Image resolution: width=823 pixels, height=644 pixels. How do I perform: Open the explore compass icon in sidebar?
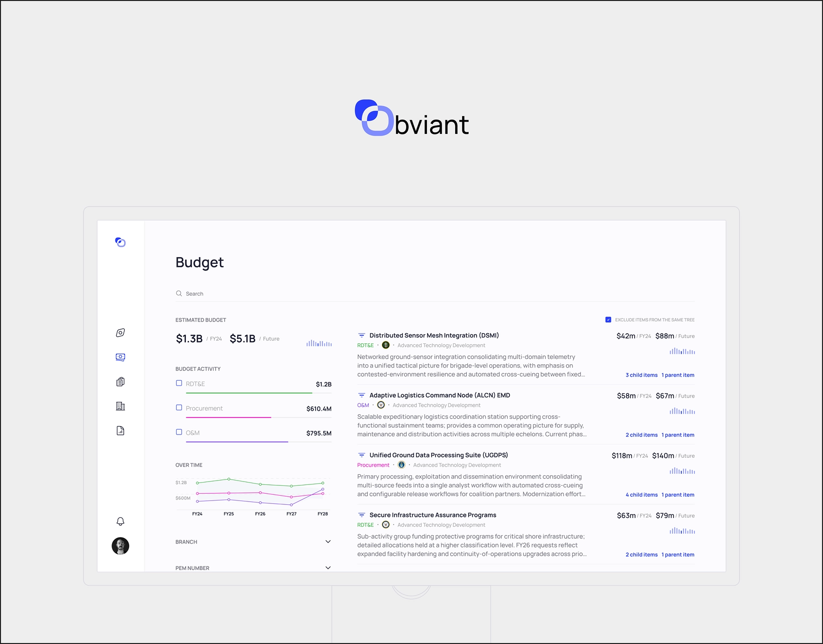[x=120, y=333]
